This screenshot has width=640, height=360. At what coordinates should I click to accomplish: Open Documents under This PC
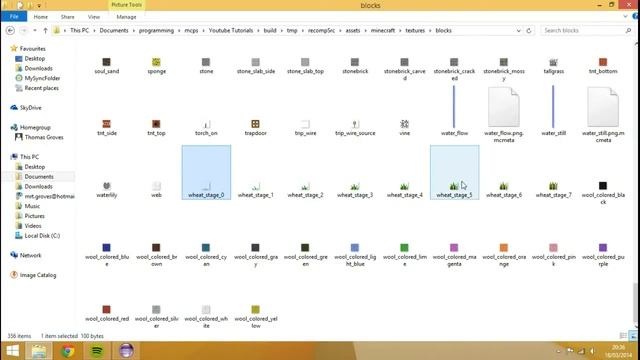click(x=39, y=177)
